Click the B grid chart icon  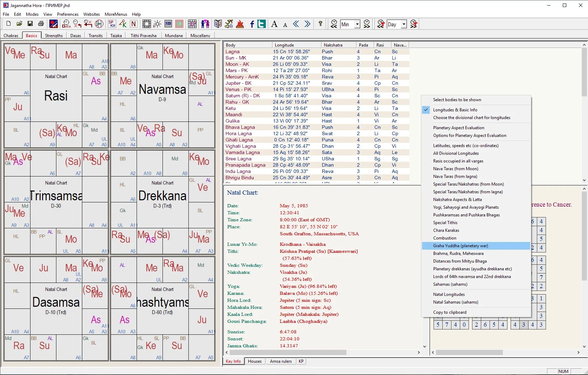(192, 24)
